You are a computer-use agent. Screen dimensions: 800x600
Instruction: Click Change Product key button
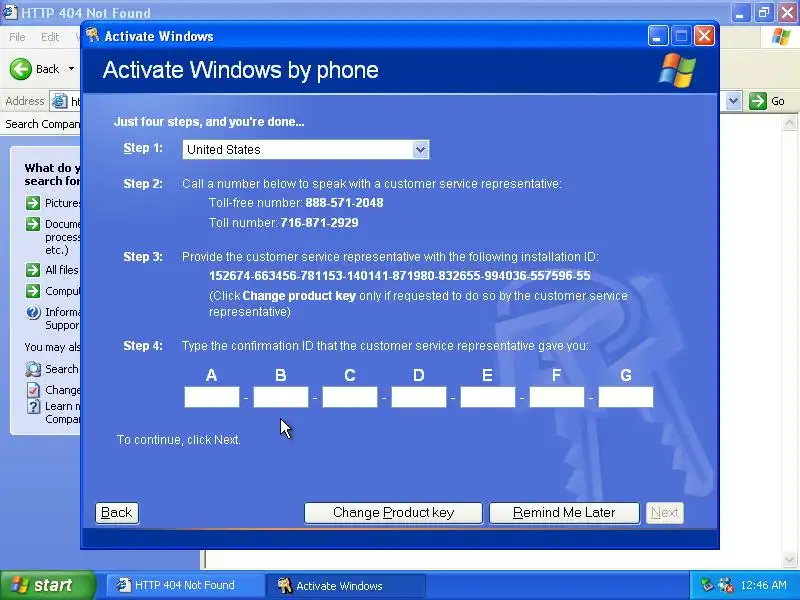pyautogui.click(x=393, y=513)
